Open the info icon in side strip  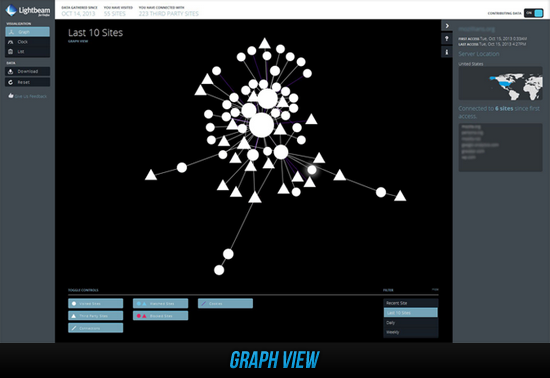pos(447,52)
